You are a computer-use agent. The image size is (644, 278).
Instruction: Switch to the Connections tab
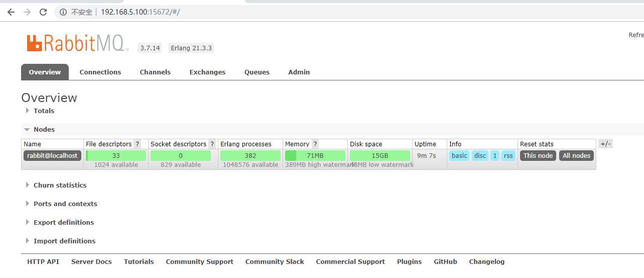pos(100,72)
